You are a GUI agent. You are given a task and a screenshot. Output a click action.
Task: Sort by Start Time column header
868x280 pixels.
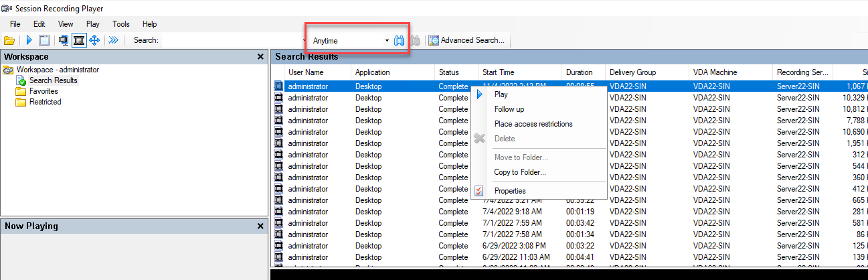[x=519, y=72]
